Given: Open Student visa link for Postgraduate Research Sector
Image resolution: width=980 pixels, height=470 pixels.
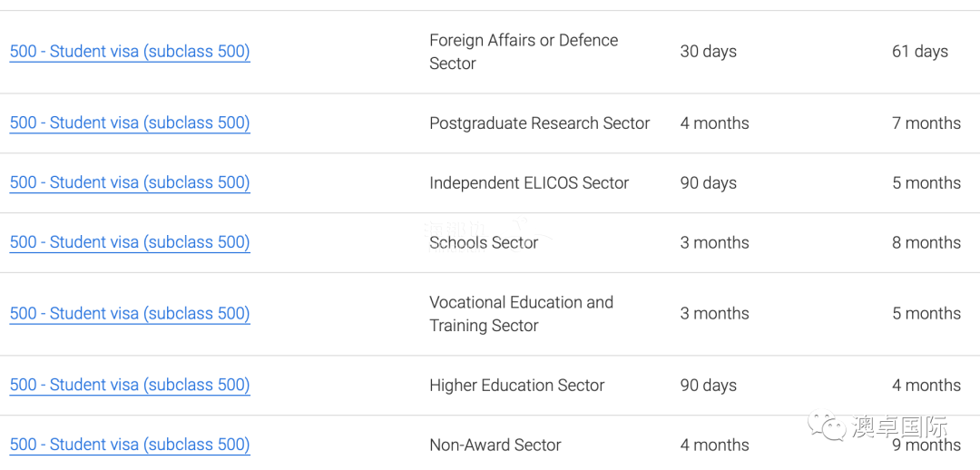Looking at the screenshot, I should 130,123.
